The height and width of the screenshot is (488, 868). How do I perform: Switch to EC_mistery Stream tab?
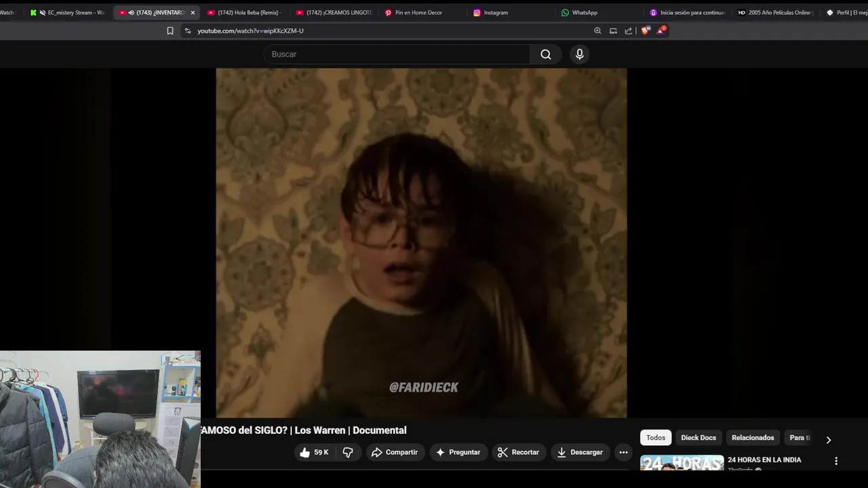pyautogui.click(x=68, y=12)
